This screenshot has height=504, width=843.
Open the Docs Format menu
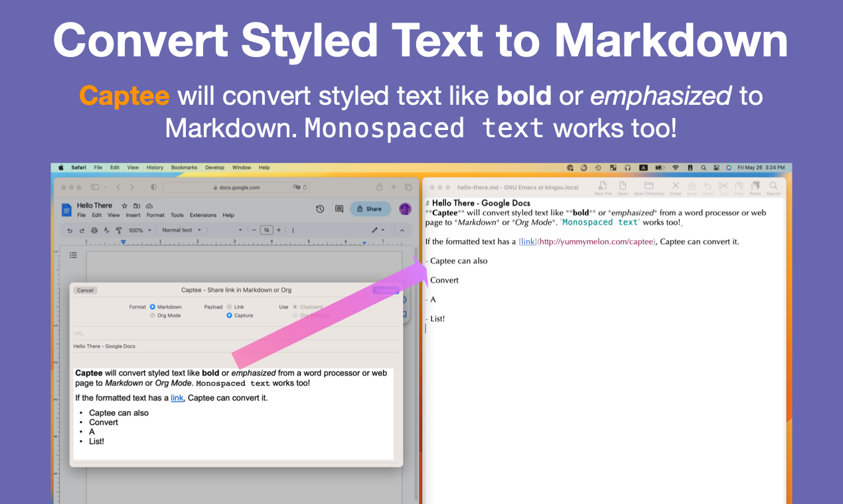click(x=155, y=215)
